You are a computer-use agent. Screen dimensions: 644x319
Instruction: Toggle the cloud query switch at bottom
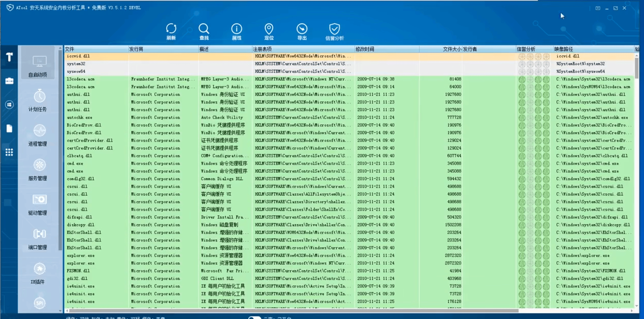[254, 318]
